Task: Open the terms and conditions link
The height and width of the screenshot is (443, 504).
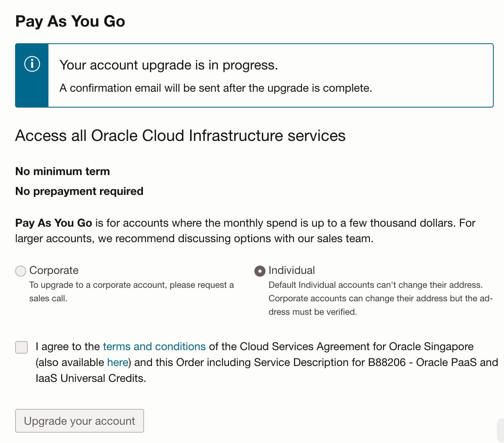Action: tap(154, 347)
